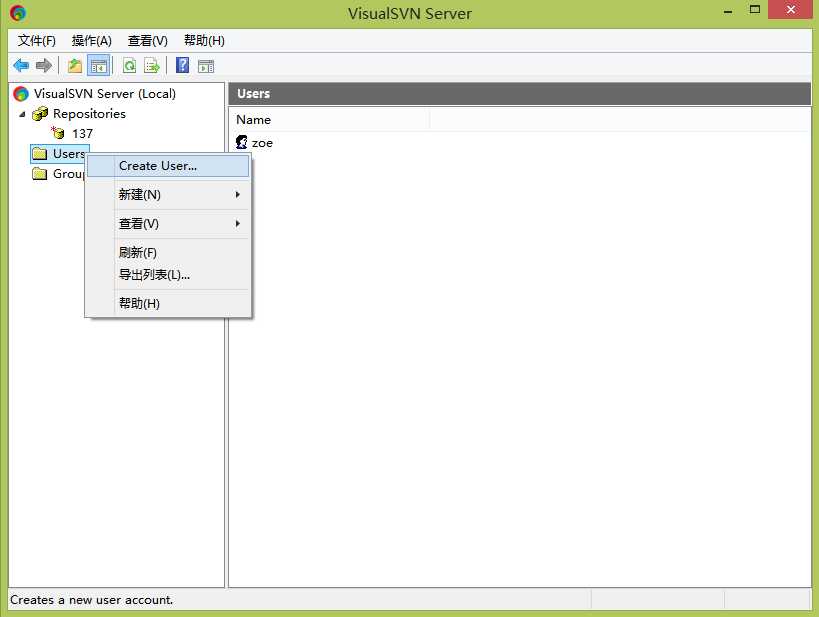
Task: Select the 137 repository label
Action: click(x=83, y=134)
